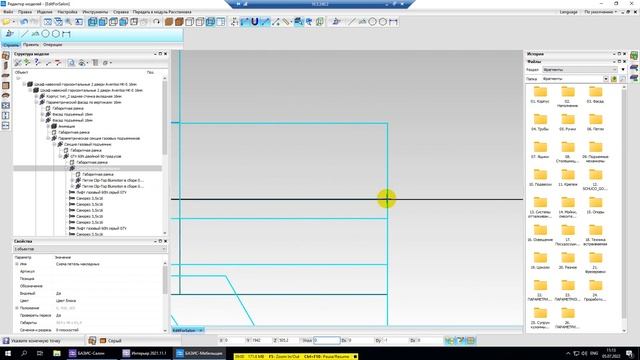This screenshot has height=360, width=640.
Task: Click the first view cube icon in main toolbar
Action: pos(93,22)
